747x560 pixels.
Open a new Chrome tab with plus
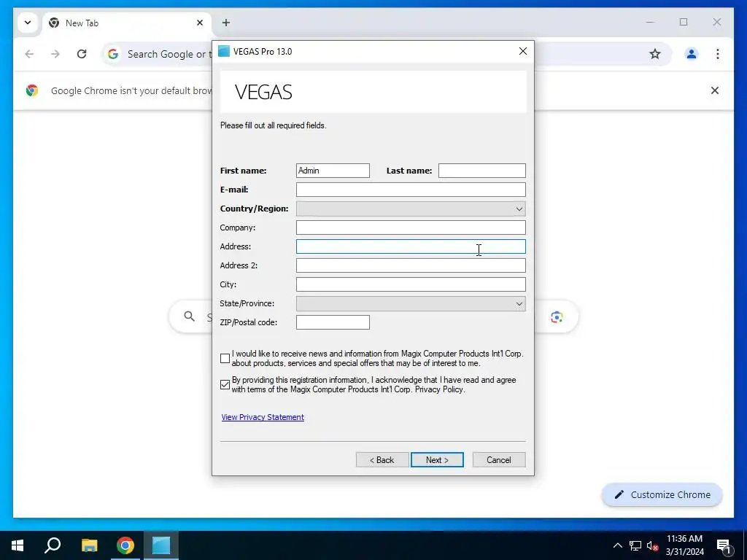[226, 23]
